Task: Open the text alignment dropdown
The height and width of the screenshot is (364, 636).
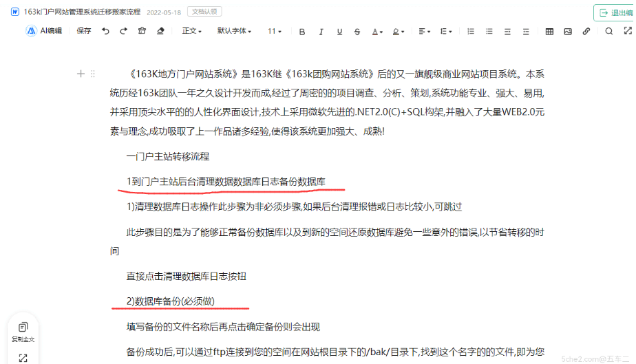Action: [x=424, y=31]
